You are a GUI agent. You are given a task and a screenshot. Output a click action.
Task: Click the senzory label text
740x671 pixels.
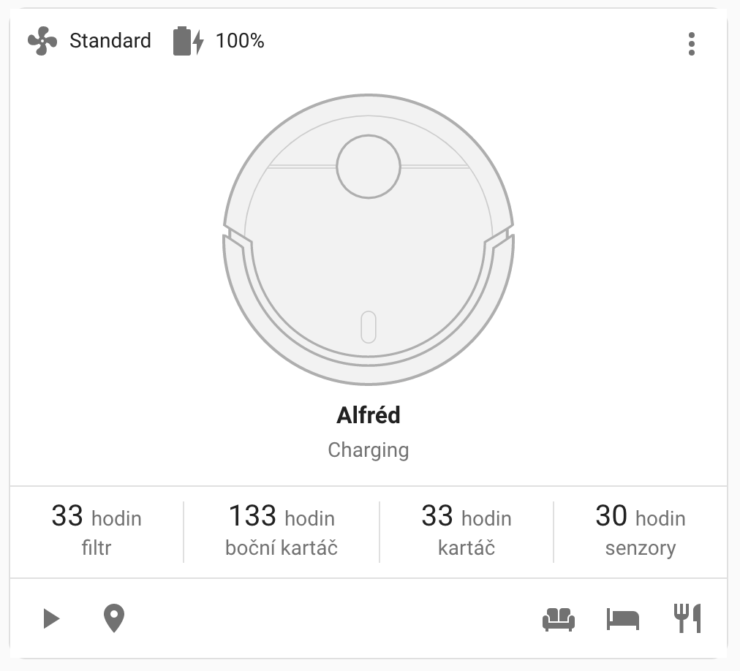click(x=640, y=548)
